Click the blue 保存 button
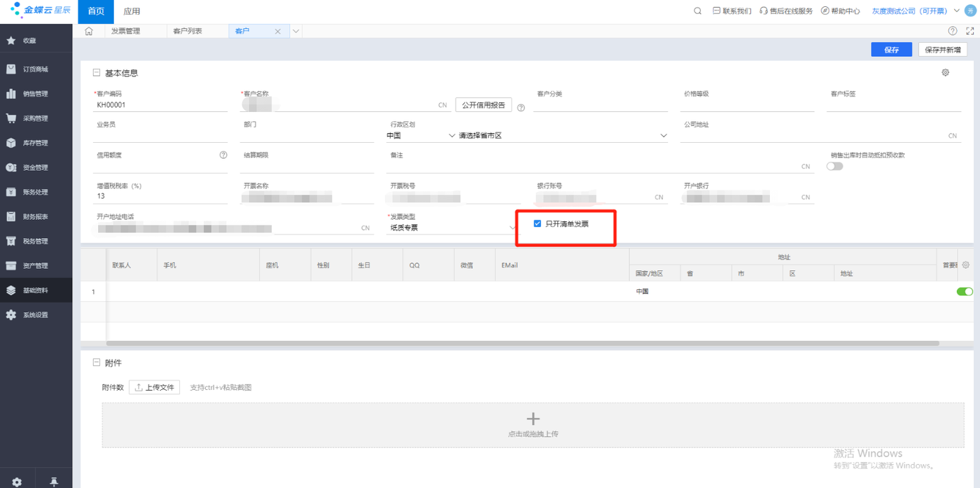Viewport: 980px width, 488px height. [x=892, y=50]
